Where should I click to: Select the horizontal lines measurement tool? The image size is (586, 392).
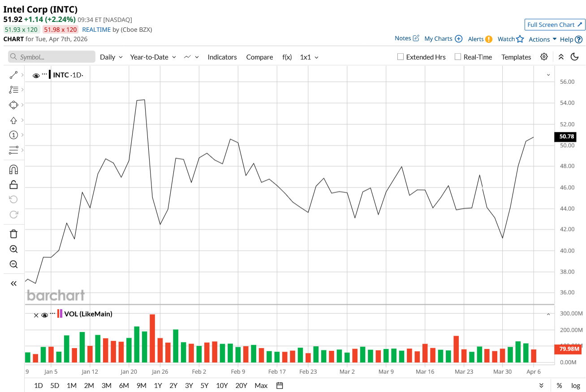[13, 150]
